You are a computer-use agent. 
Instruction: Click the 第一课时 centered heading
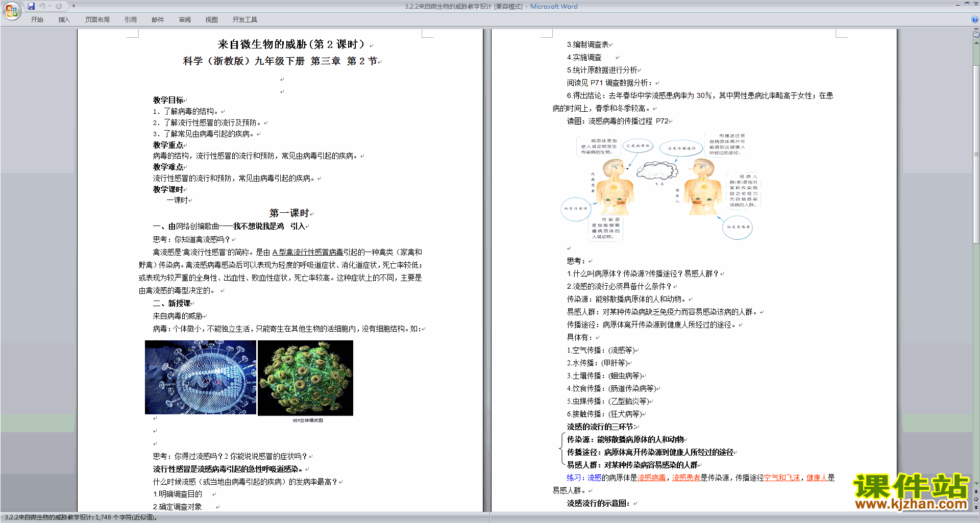pyautogui.click(x=289, y=213)
